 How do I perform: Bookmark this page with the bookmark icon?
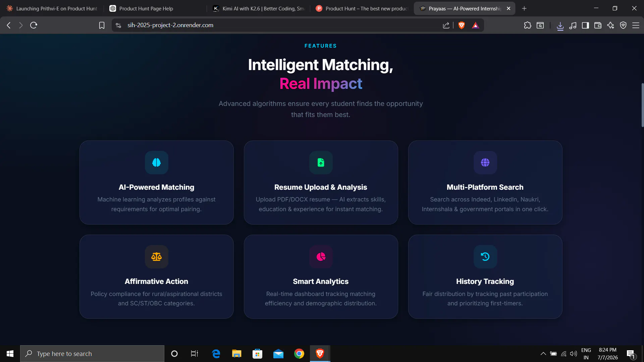coord(102,25)
